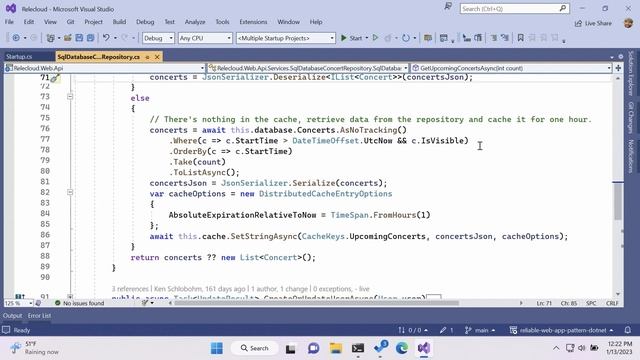
Task: Open the GetUpcomingConcertsAsync member dropdown
Action: tap(511, 68)
